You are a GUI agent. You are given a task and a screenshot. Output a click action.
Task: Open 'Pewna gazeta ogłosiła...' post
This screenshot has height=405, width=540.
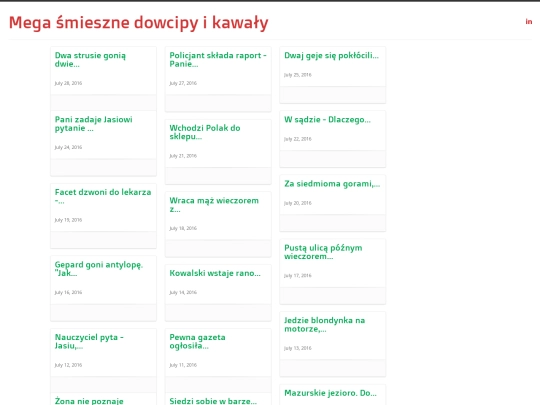tap(197, 341)
